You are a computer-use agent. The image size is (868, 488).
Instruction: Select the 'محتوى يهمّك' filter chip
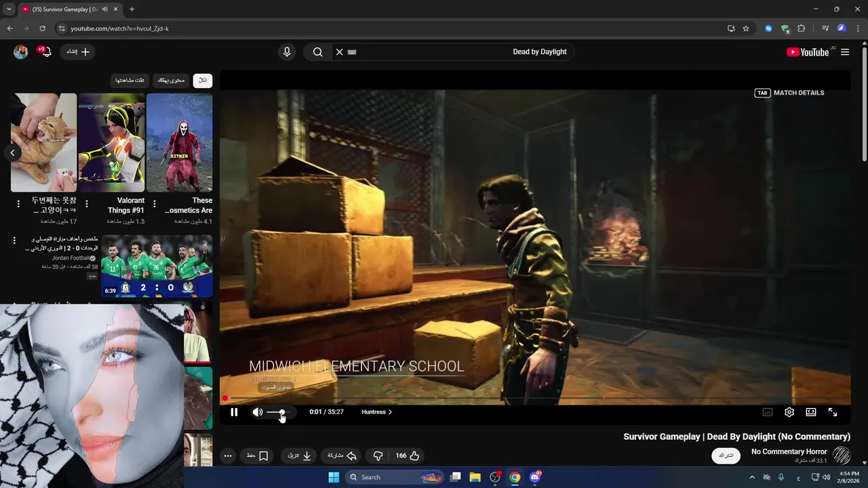[x=171, y=81]
